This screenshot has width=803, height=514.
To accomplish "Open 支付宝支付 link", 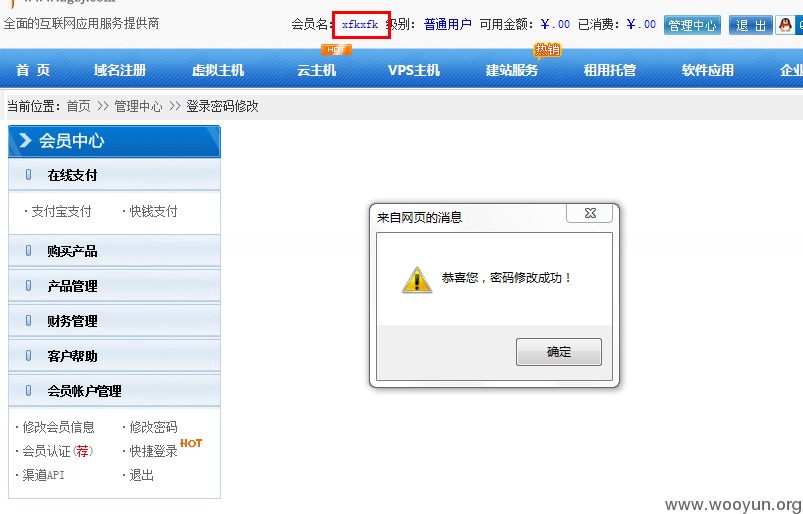I will tap(61, 211).
